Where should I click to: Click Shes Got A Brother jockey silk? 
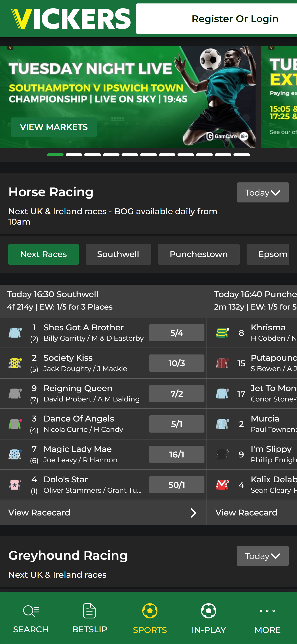pyautogui.click(x=15, y=333)
